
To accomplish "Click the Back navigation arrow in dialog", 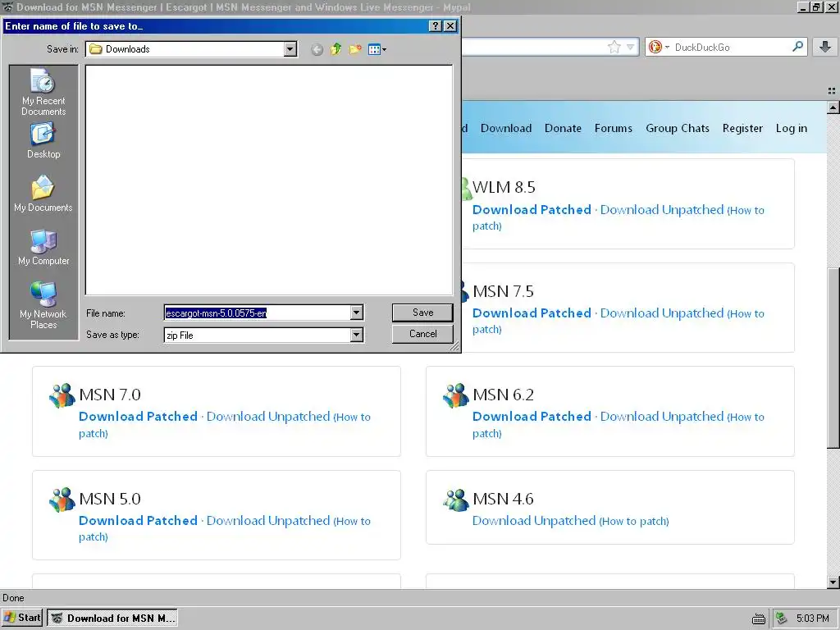I will point(317,50).
